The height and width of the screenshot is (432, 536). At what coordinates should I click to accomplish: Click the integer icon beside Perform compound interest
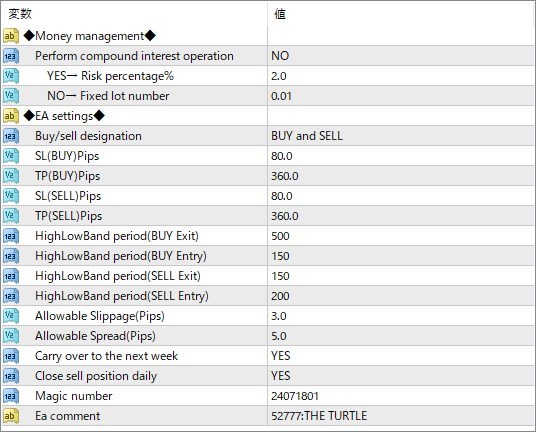point(11,56)
